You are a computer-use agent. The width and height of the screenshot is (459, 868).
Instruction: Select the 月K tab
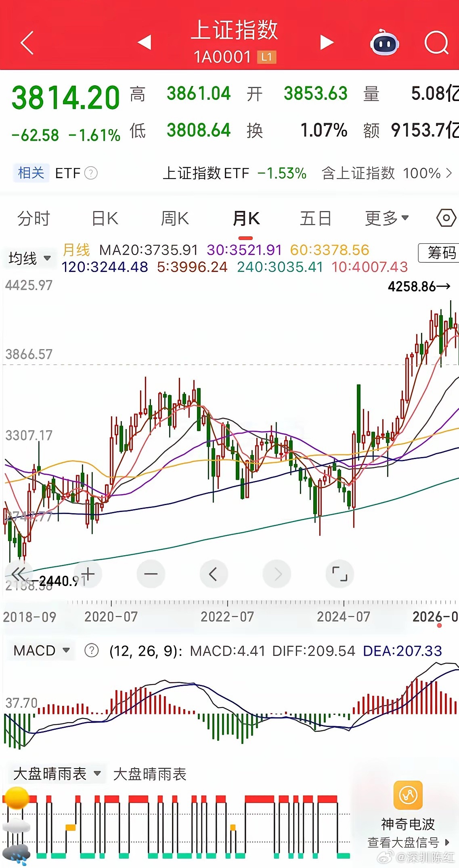coord(246,219)
